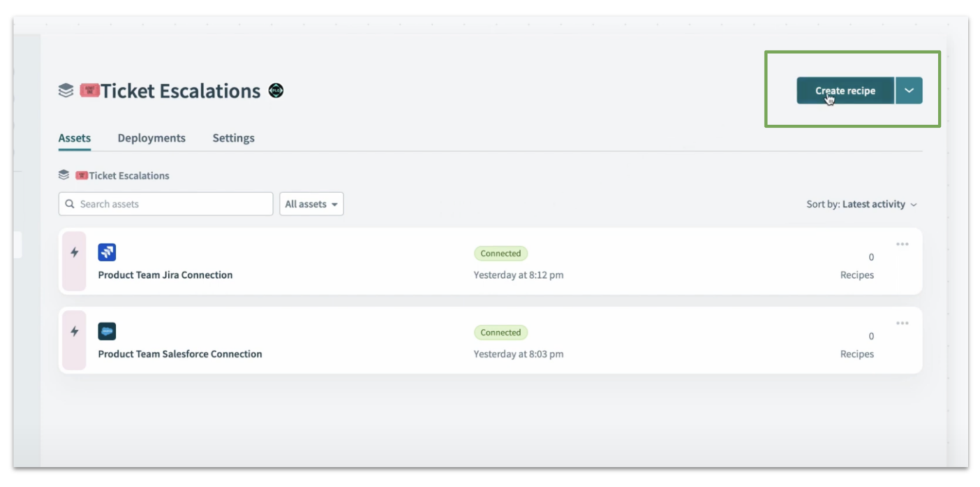Open the Settings tab
Image resolution: width=980 pixels, height=487 pixels.
point(233,138)
